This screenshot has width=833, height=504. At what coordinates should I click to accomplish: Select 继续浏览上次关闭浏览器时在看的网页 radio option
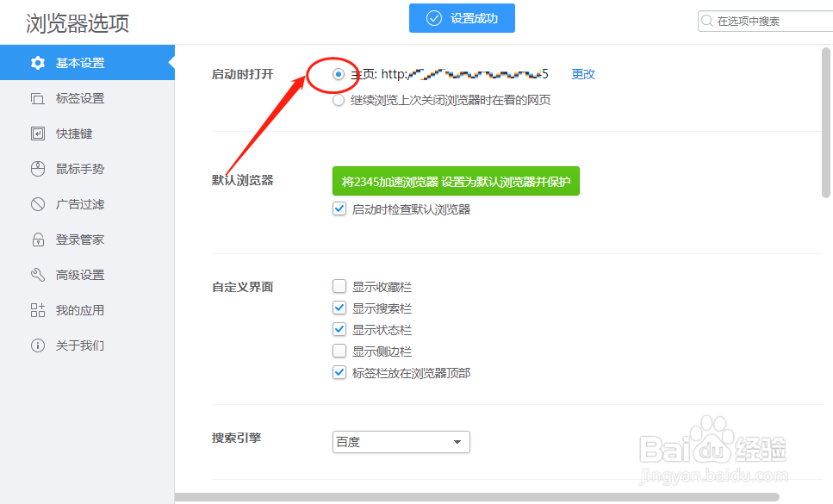pyautogui.click(x=339, y=100)
